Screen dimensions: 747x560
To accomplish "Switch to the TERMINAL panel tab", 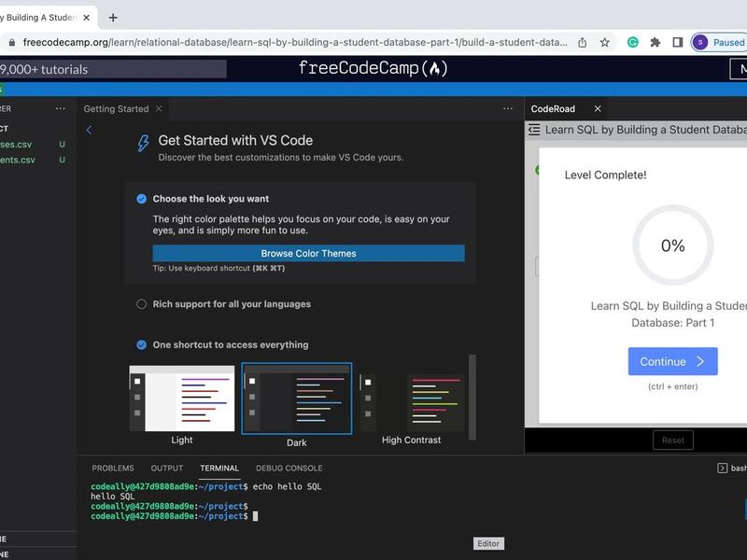I will 219,469.
